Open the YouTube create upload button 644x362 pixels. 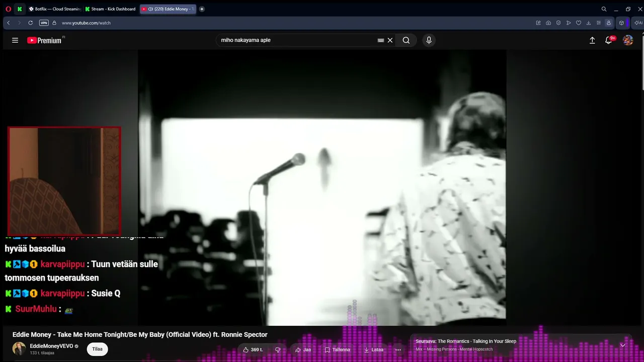click(592, 40)
